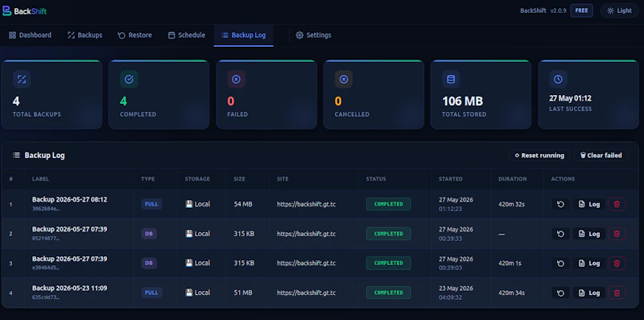Open the Schedule tab

(x=187, y=35)
